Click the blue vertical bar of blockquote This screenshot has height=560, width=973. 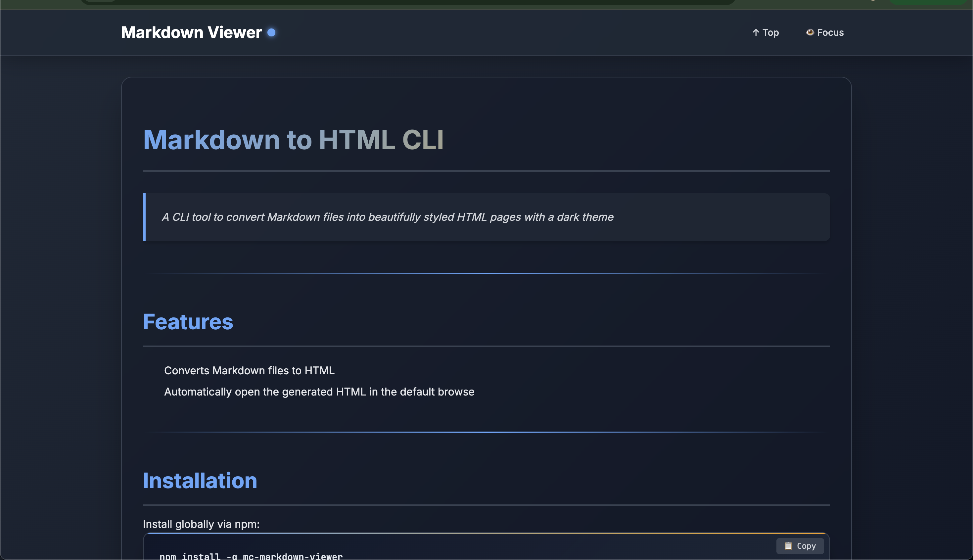click(x=144, y=217)
